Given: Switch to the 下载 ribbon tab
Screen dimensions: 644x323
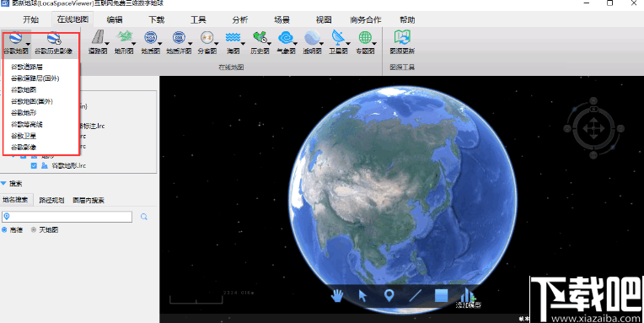Looking at the screenshot, I should coord(157,19).
